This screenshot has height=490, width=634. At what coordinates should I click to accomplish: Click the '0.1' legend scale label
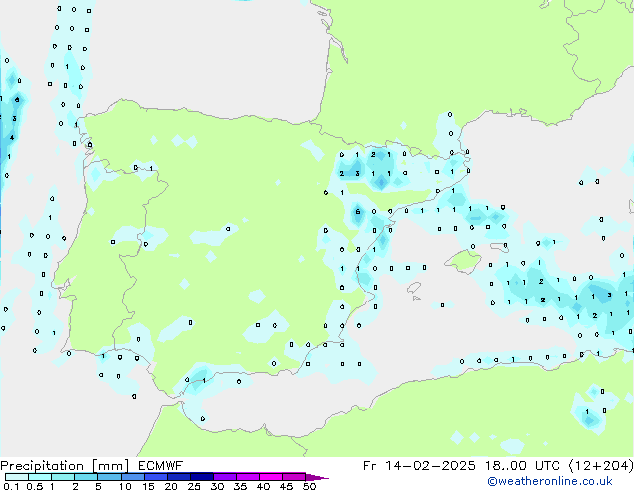point(11,486)
